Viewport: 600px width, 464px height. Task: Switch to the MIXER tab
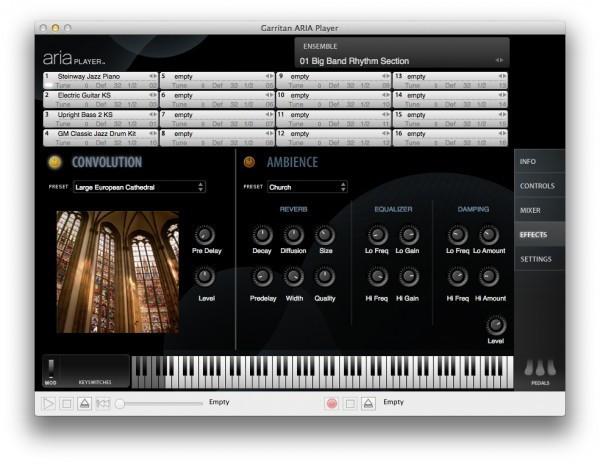540,210
